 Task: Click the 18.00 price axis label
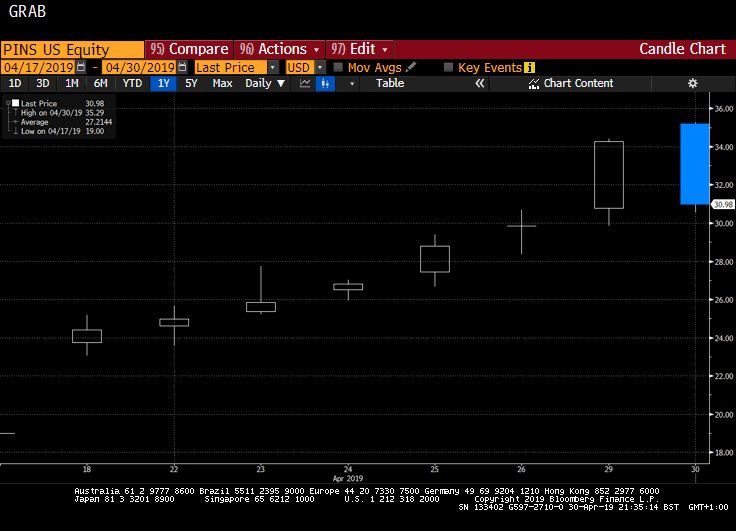pyautogui.click(x=723, y=453)
